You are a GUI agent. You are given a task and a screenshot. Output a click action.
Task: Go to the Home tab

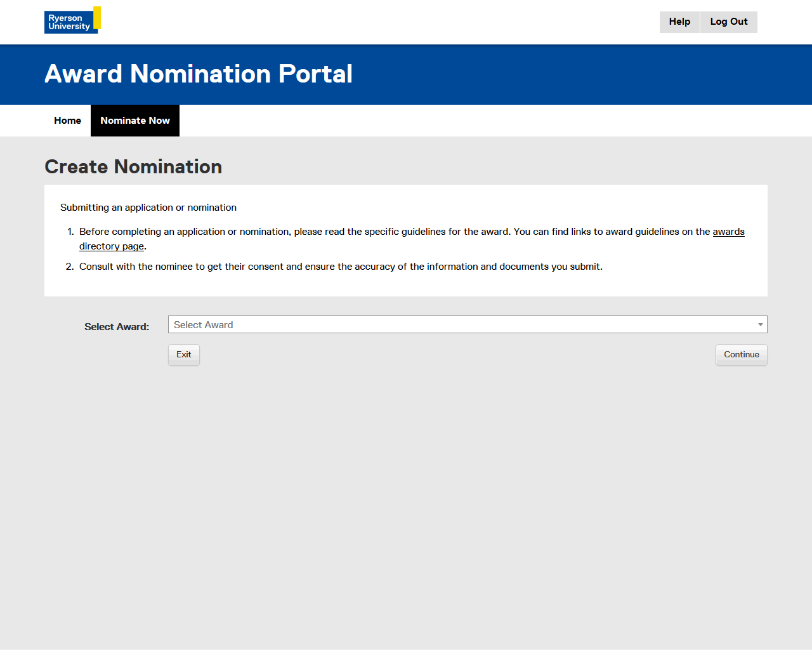pos(67,121)
